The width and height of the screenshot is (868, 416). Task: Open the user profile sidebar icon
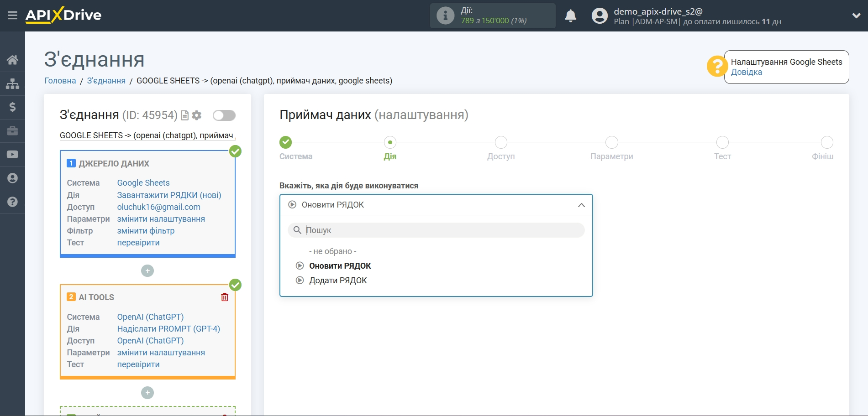pos(12,178)
